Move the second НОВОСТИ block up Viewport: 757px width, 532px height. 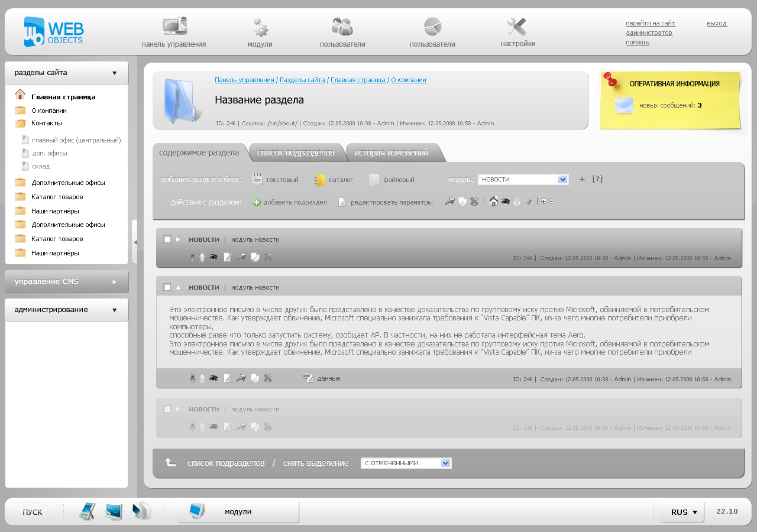click(202, 378)
